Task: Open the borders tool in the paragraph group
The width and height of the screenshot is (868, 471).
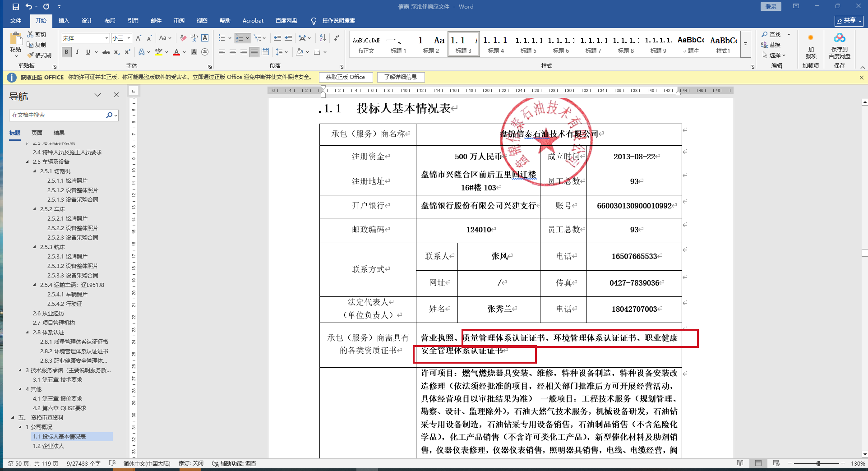Action: (317, 52)
